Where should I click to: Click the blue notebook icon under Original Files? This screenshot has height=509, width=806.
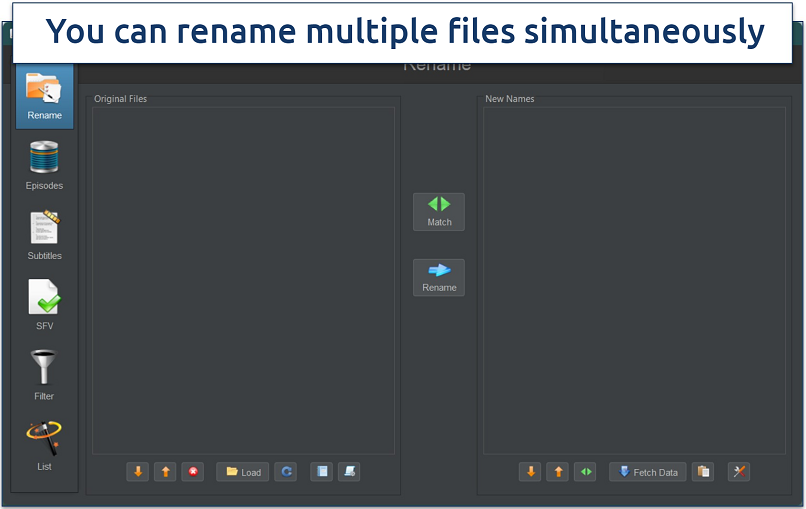tap(321, 472)
